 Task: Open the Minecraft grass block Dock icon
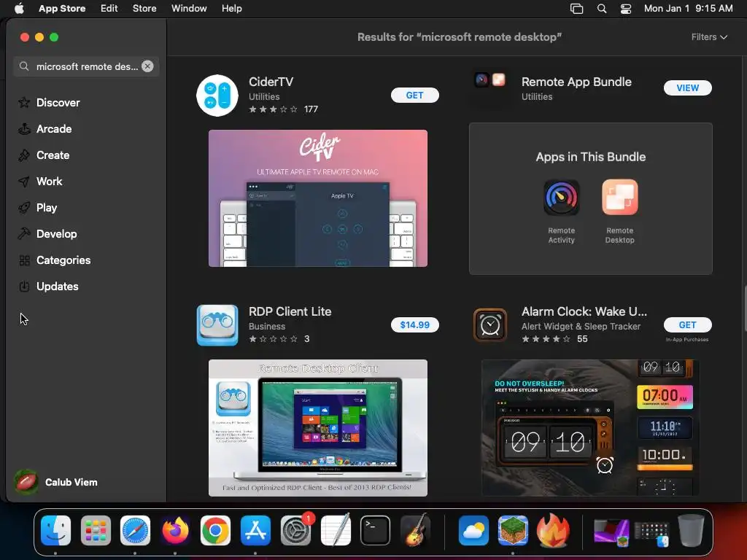(513, 530)
